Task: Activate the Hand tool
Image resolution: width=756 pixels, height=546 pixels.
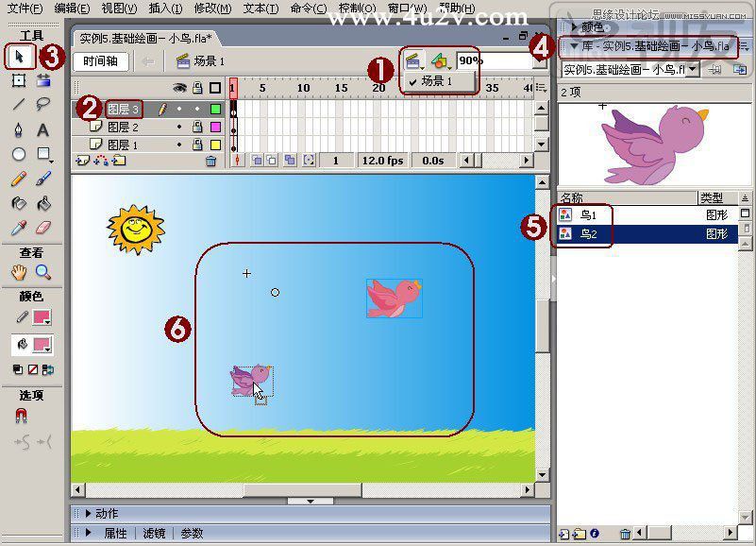Action: point(18,272)
